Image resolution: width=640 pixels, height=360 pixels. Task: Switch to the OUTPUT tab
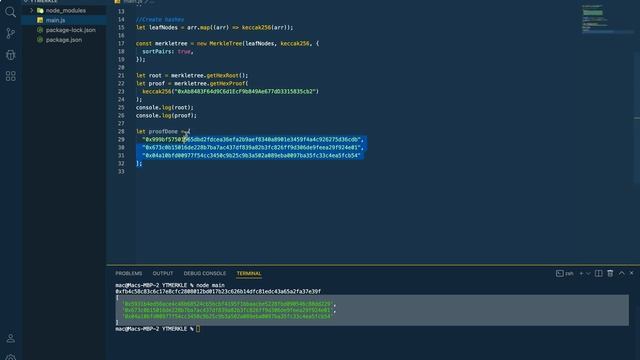163,273
